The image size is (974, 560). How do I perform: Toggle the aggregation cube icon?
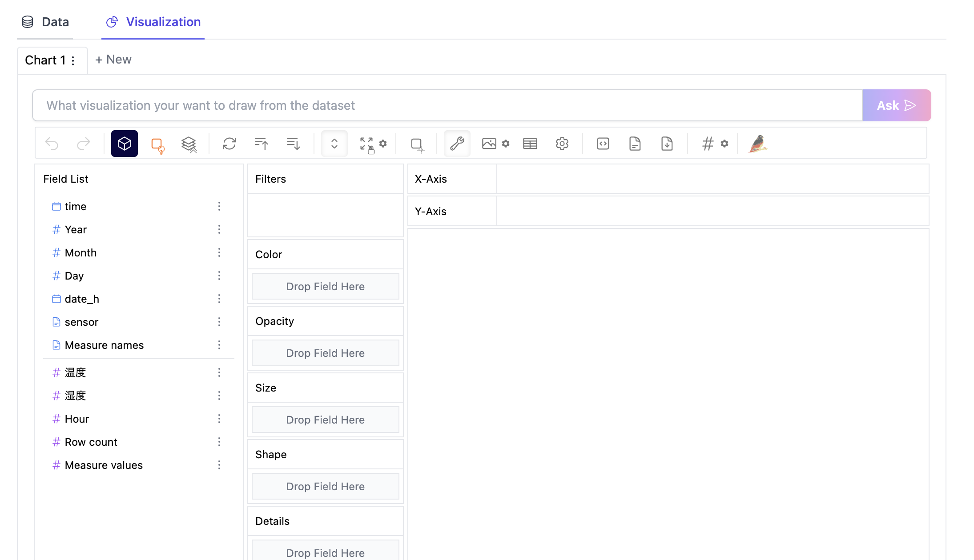(x=125, y=144)
